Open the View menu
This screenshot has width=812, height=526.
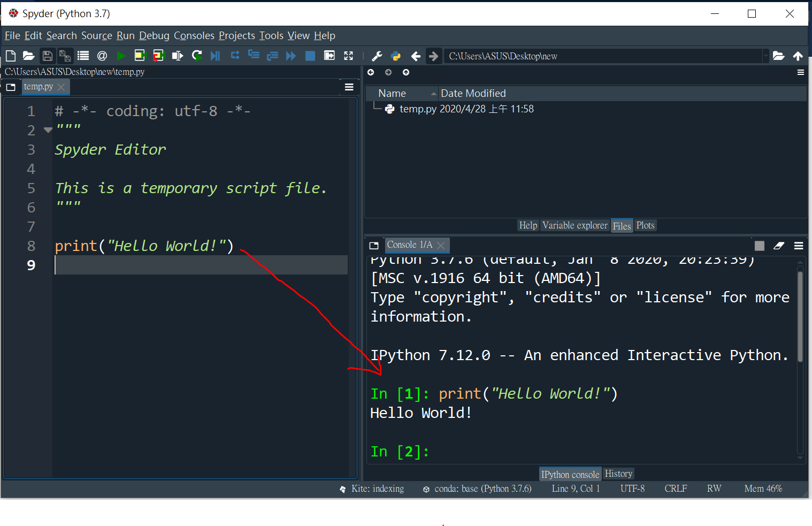click(x=298, y=35)
